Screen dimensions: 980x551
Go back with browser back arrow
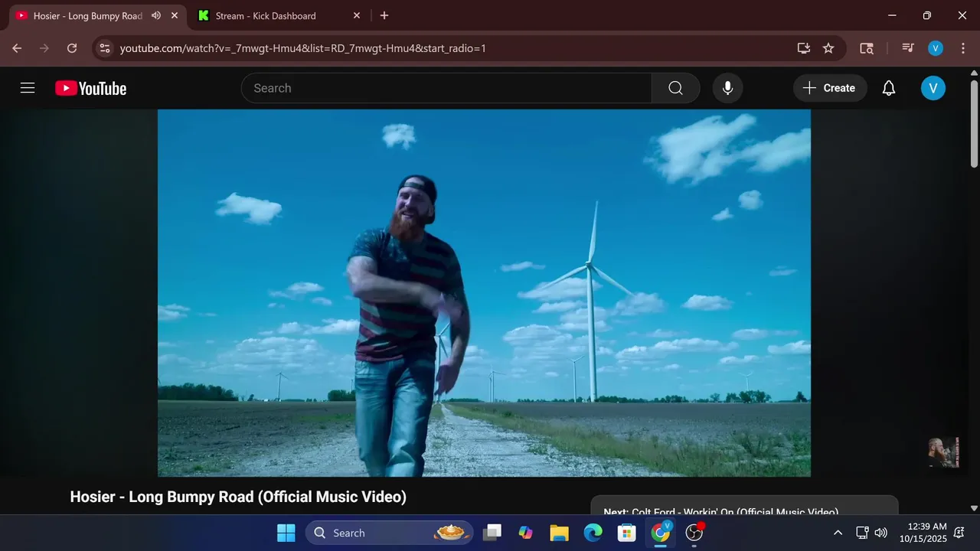click(x=17, y=48)
